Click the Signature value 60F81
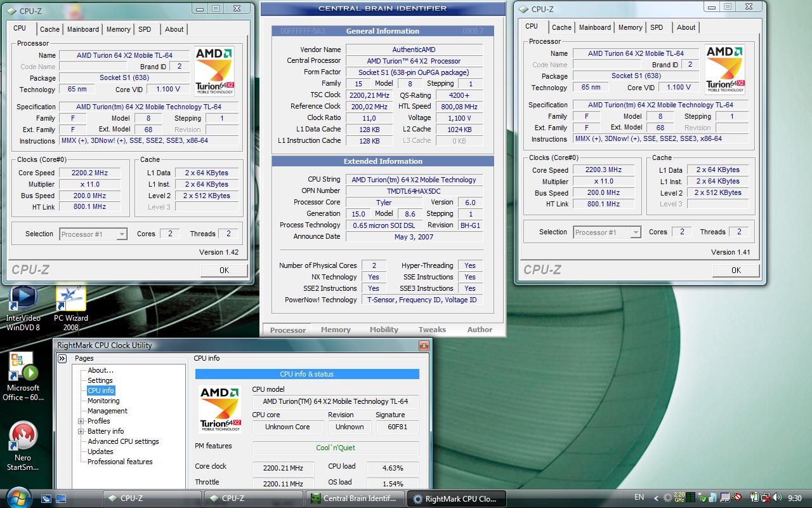 (x=397, y=427)
